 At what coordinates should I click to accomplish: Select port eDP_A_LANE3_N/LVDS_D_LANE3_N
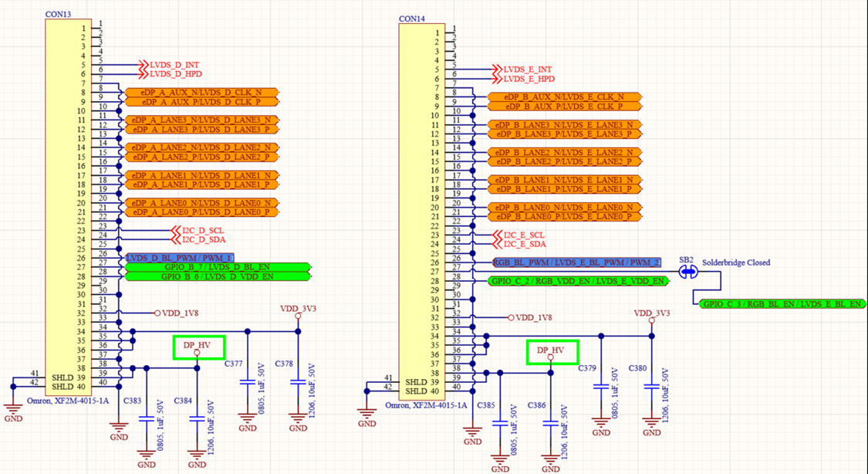[x=202, y=120]
